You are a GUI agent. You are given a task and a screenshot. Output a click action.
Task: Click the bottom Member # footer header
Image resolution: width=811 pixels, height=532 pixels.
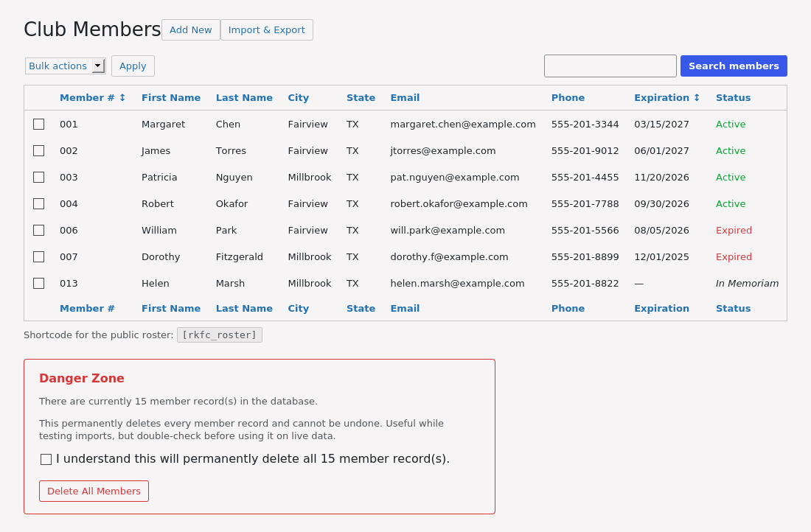point(87,308)
